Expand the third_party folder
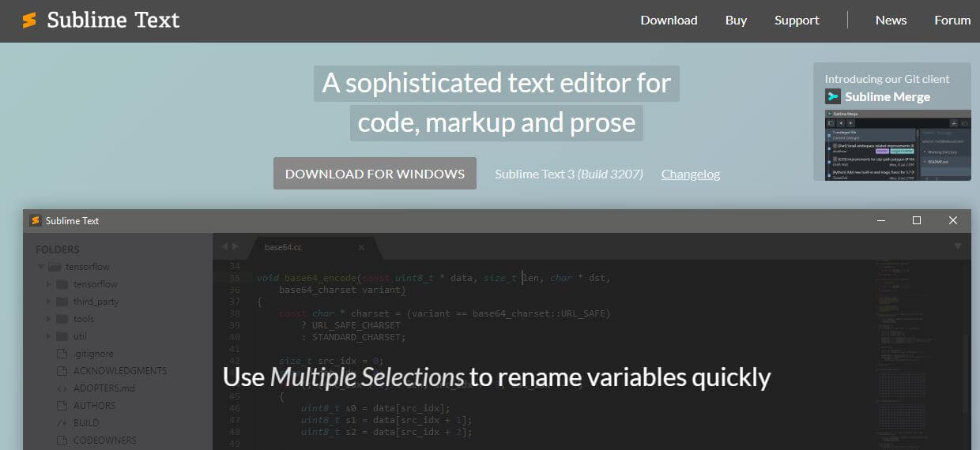Viewport: 980px width, 450px height. pyautogui.click(x=48, y=302)
